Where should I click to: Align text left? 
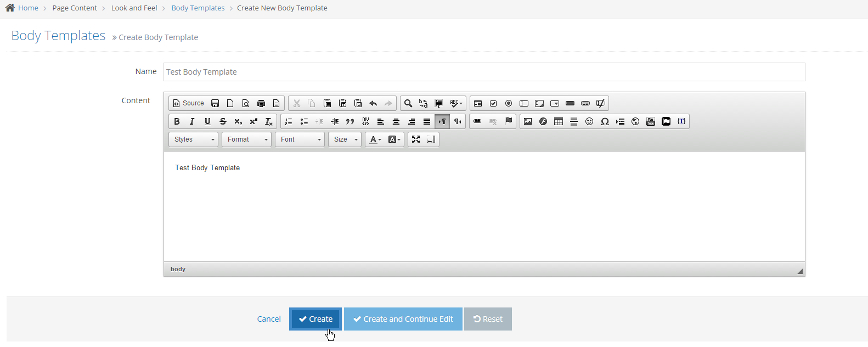point(381,121)
